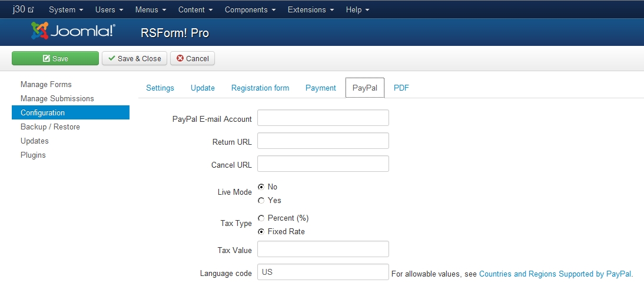Set Live Mode to No

261,187
